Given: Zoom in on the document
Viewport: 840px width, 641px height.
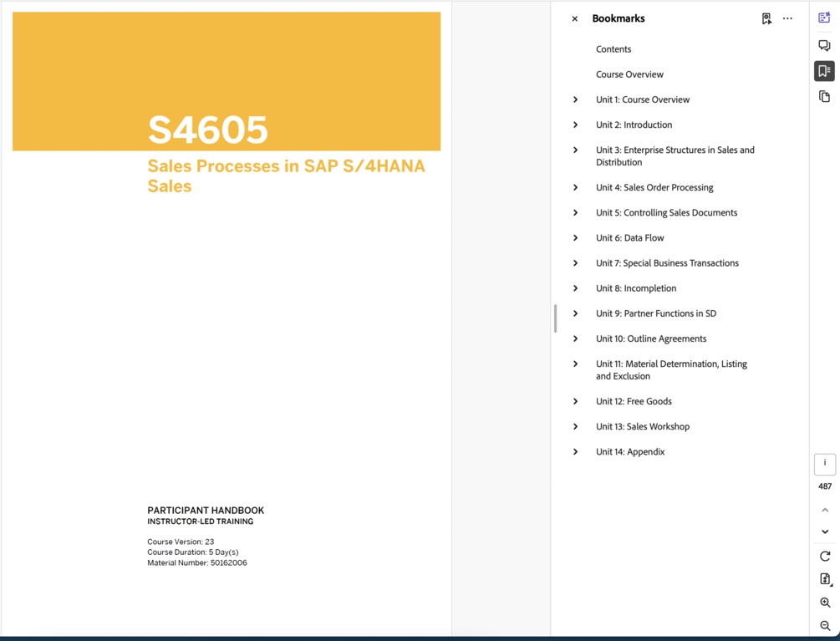Looking at the screenshot, I should [x=824, y=603].
